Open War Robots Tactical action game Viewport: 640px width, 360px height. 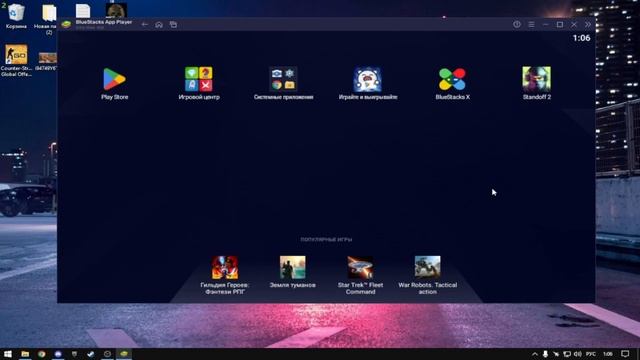(x=427, y=268)
